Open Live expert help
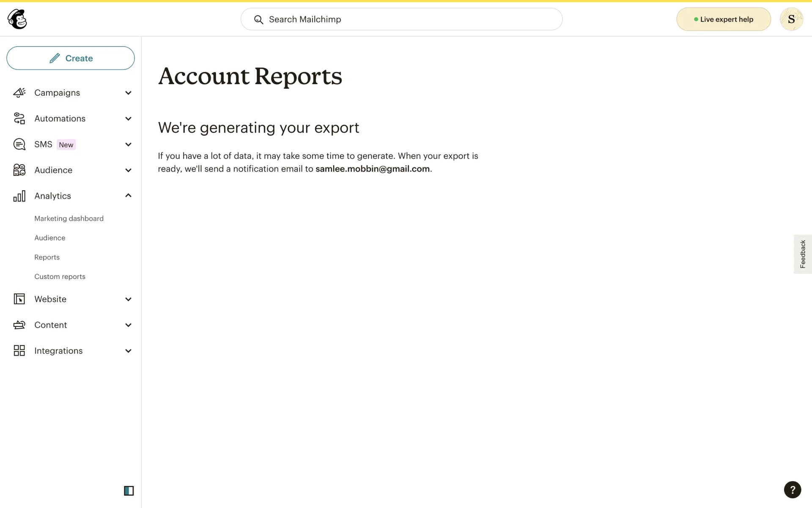 point(723,19)
